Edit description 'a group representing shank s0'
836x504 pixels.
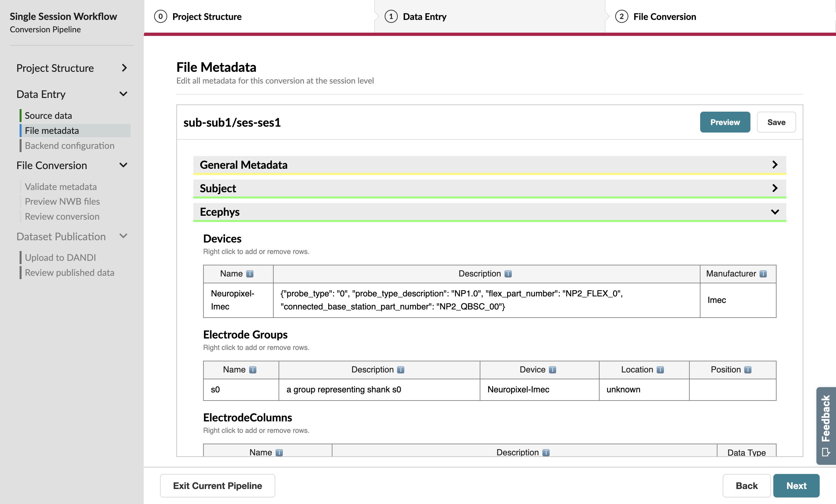pos(379,390)
